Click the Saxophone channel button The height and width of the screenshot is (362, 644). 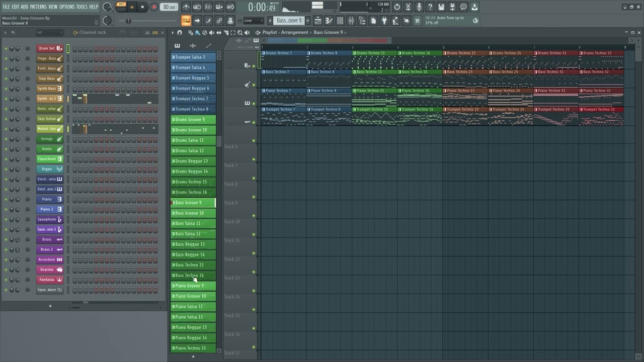click(x=50, y=219)
